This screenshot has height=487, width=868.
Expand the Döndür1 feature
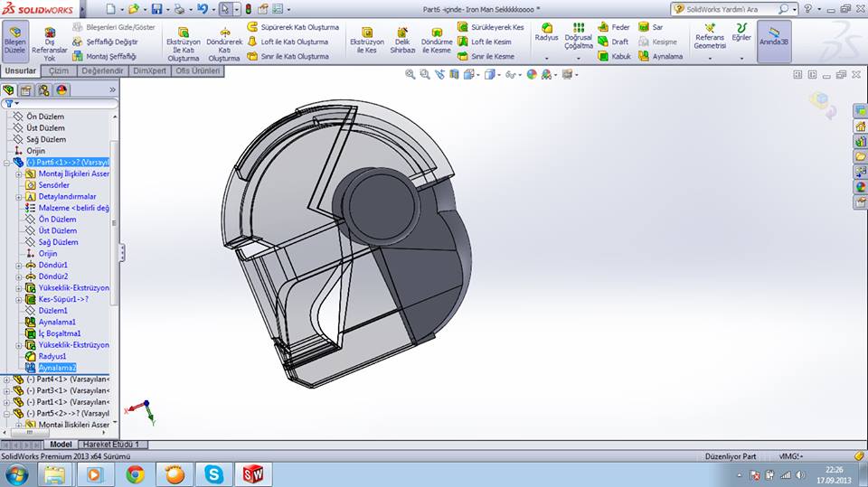(19, 265)
